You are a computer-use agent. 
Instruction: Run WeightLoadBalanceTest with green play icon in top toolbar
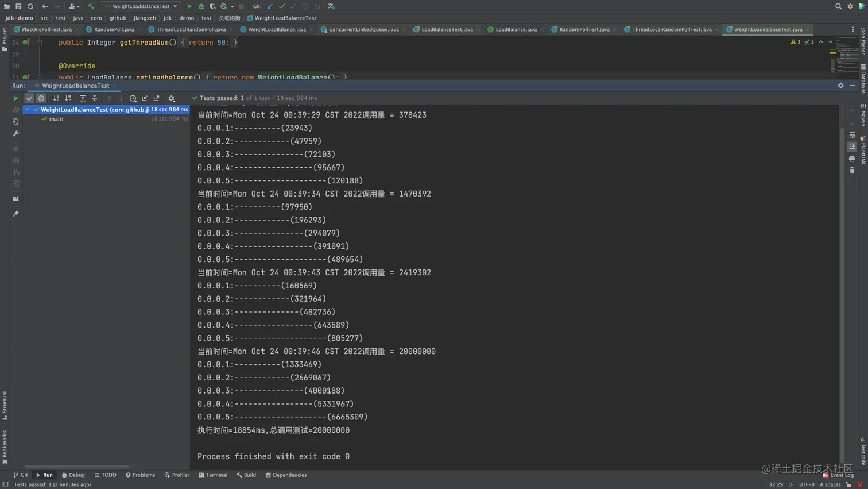coord(189,6)
